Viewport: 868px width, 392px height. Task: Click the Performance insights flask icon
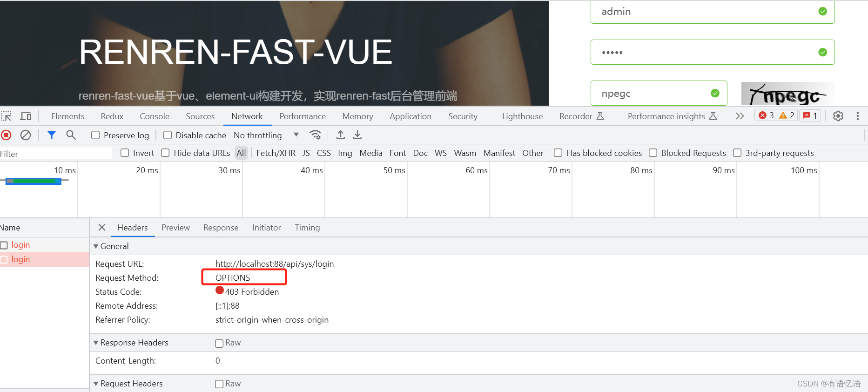point(713,116)
